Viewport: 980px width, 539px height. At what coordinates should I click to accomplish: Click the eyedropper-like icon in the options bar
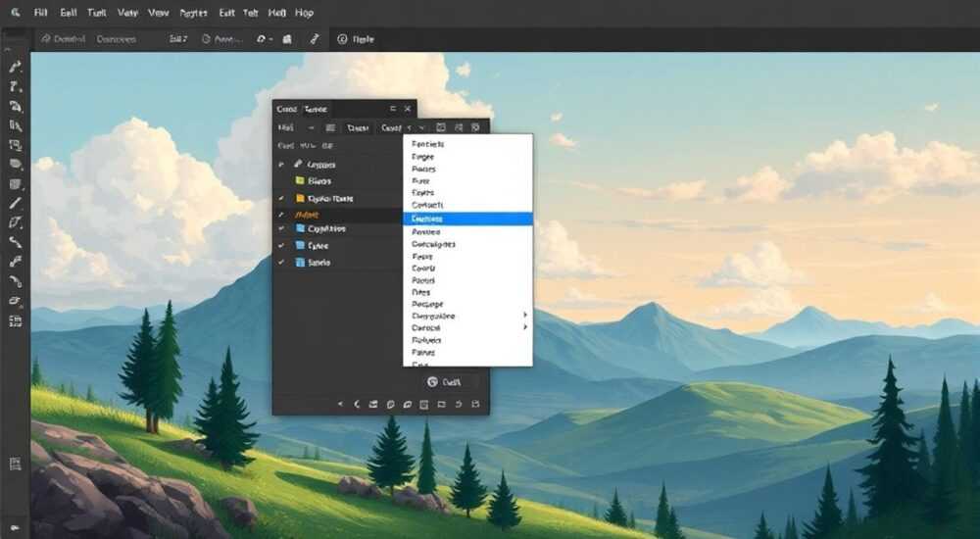315,39
